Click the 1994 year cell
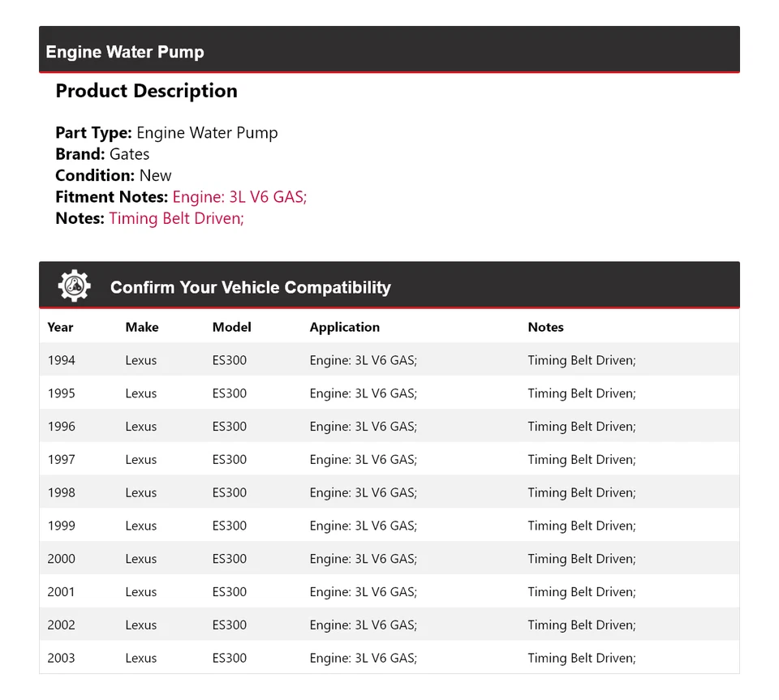 [61, 360]
